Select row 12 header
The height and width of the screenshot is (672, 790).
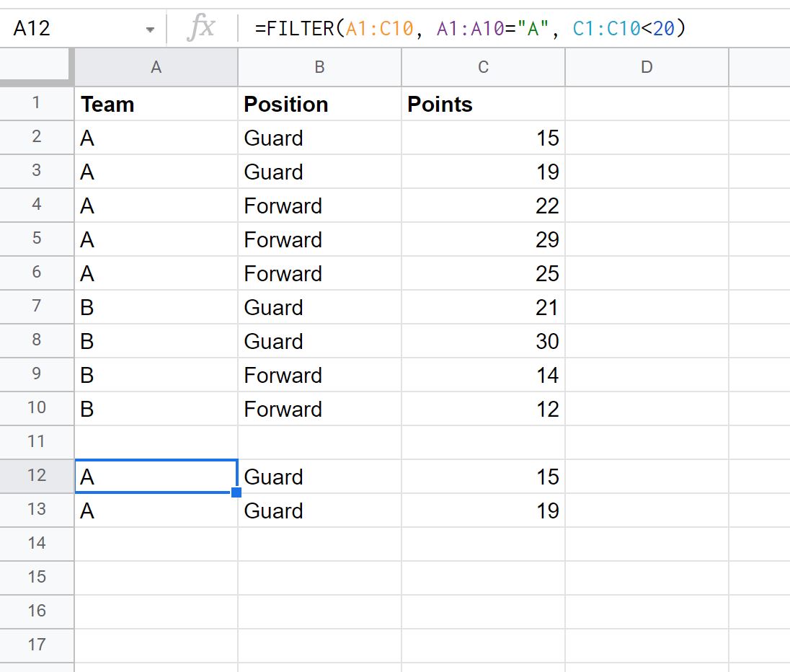coord(36,475)
